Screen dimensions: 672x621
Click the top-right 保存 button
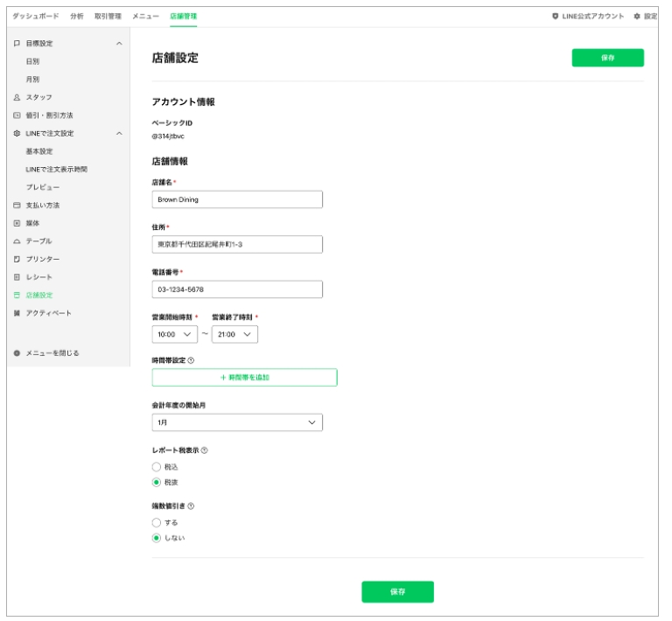pyautogui.click(x=608, y=58)
